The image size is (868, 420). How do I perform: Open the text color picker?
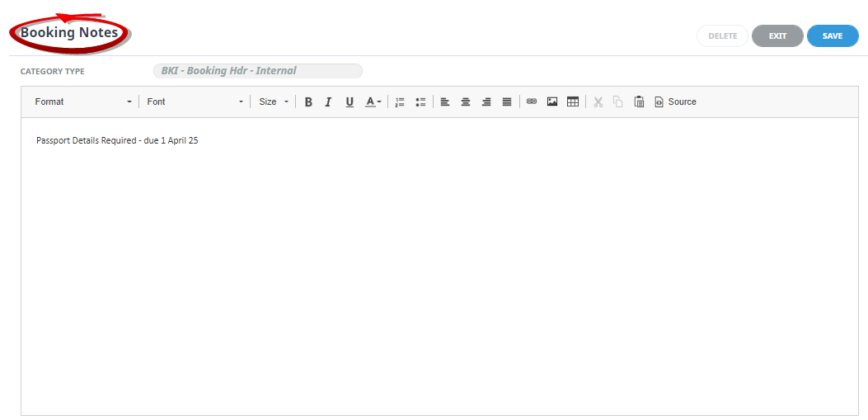(x=373, y=102)
